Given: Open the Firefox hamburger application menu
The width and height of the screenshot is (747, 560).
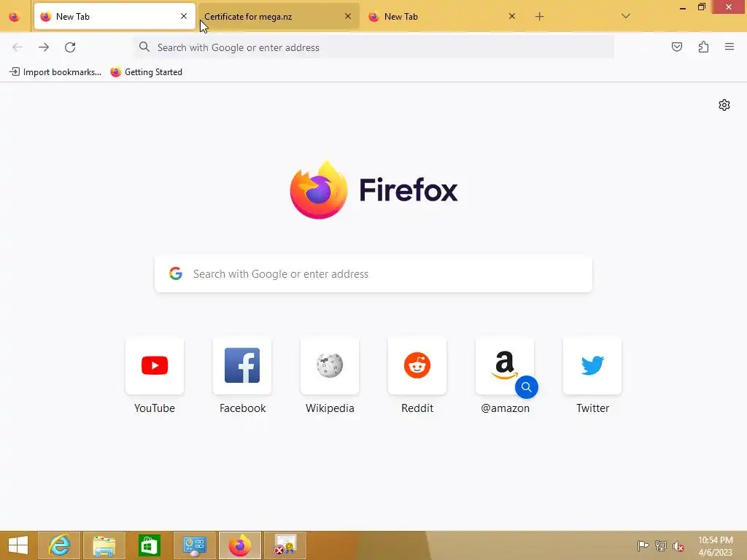Looking at the screenshot, I should (729, 47).
